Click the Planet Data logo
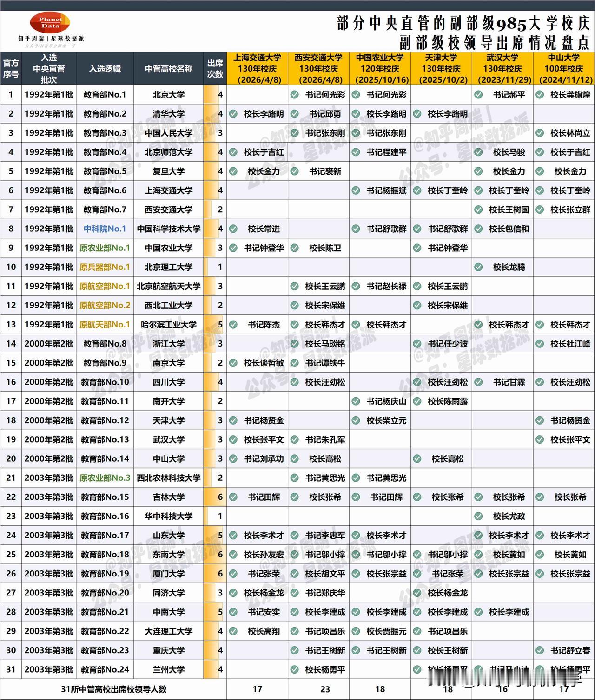 (x=50, y=23)
